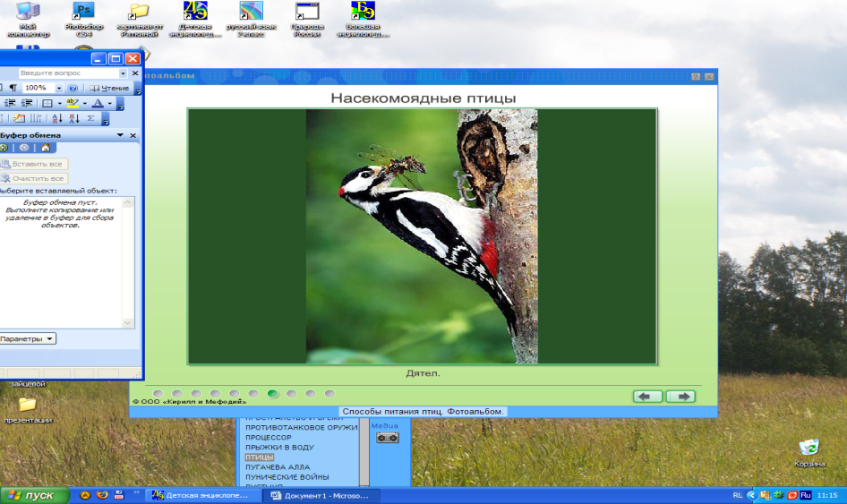Select ПУГАЧЕВА АЛЛА in the encyclopedia list

point(278,466)
